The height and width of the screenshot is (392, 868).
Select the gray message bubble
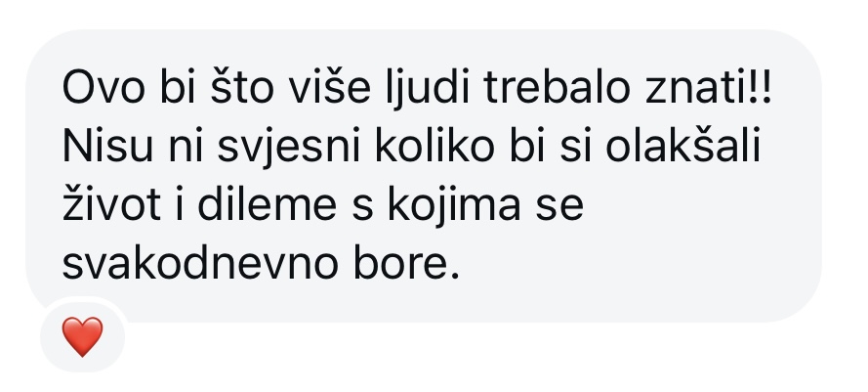pos(424,176)
